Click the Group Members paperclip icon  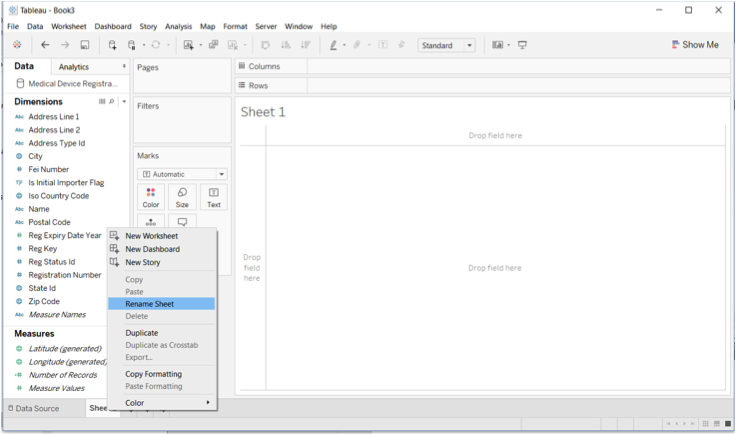357,45
